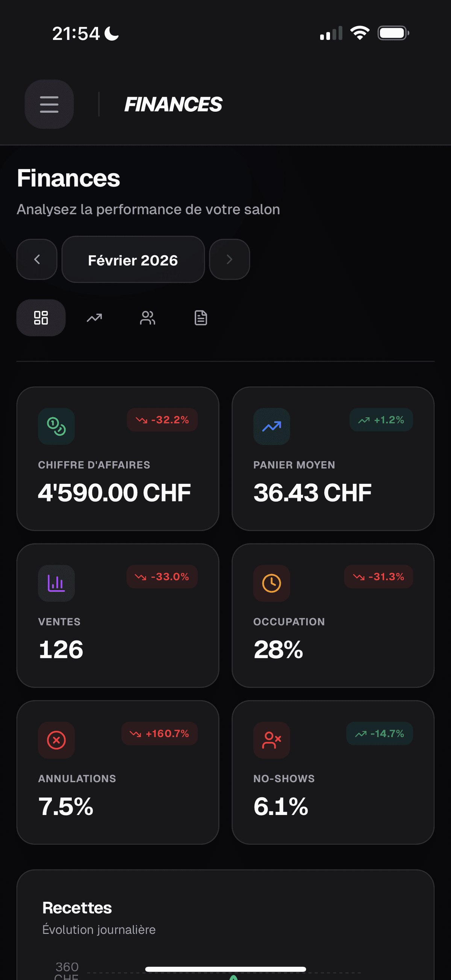Viewport: 451px width, 980px height.
Task: Tap the +1.2% Panier moyen badge
Action: pyautogui.click(x=381, y=420)
